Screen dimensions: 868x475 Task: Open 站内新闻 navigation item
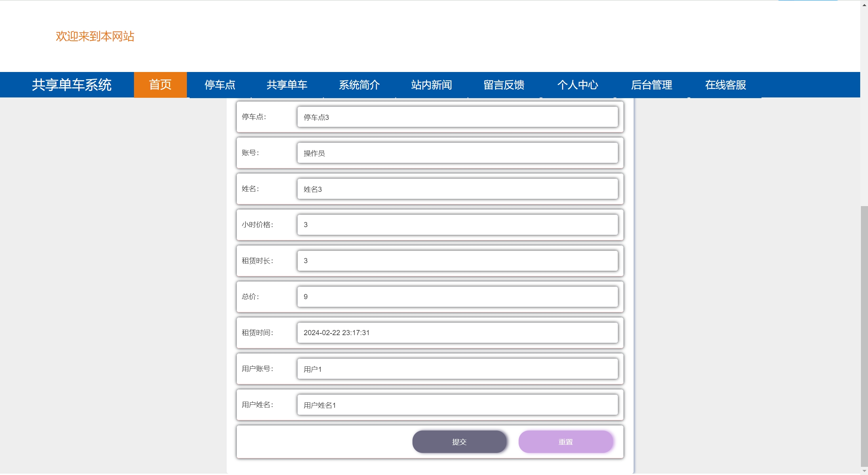coord(431,85)
